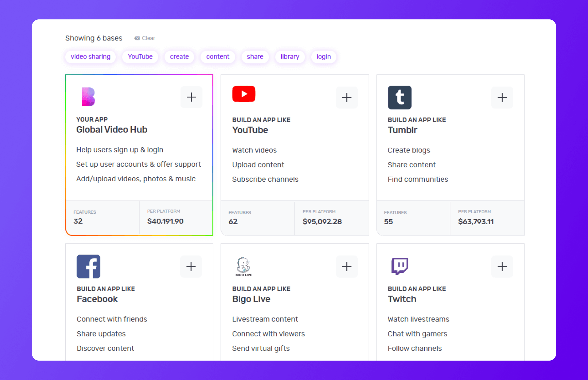
Task: Click 'Upload content' on YouTube card
Action: (x=258, y=165)
